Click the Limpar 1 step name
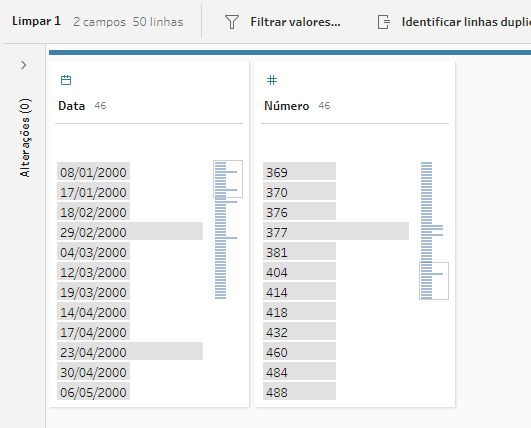Screen dimensions: 531x428 (x=37, y=21)
